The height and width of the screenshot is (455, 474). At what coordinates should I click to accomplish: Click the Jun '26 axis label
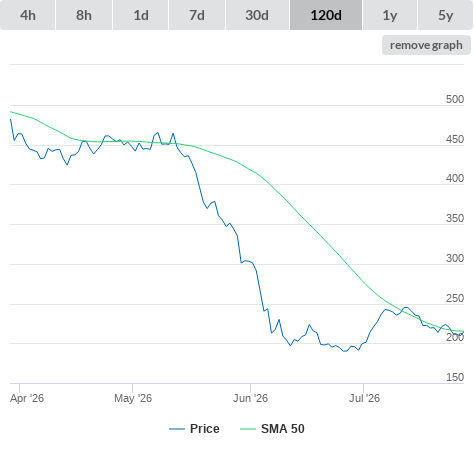coord(250,398)
